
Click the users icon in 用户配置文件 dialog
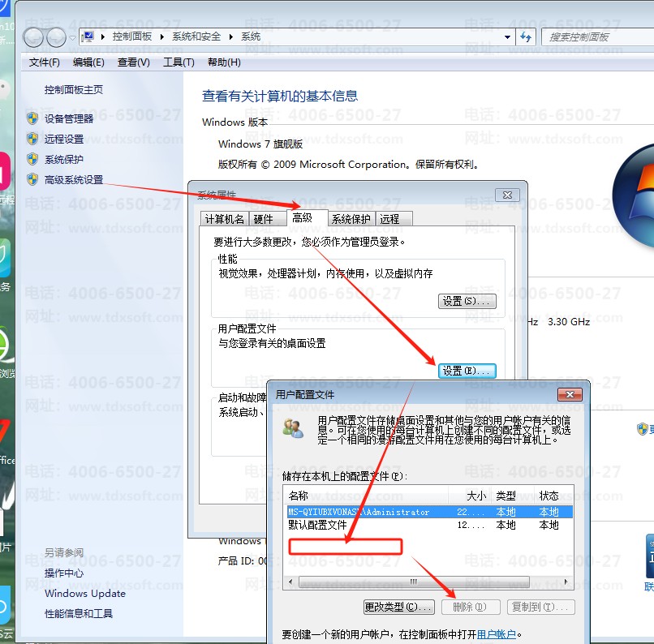click(x=293, y=428)
